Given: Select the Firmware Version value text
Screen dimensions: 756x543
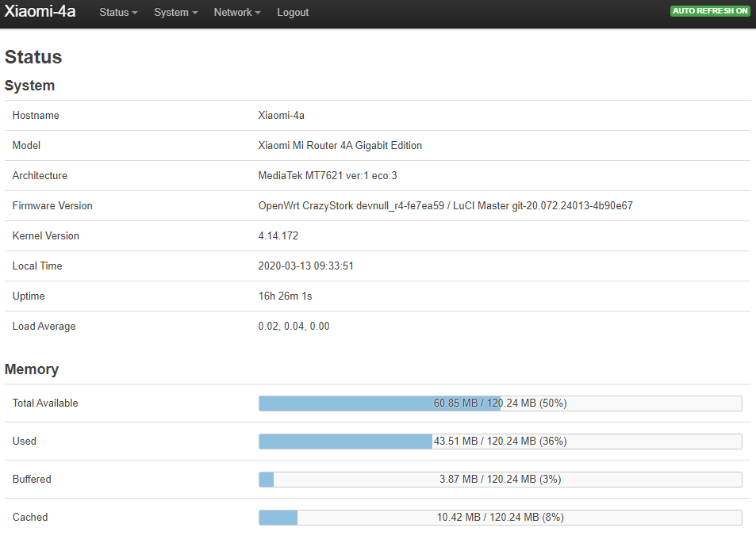Looking at the screenshot, I should pos(446,206).
